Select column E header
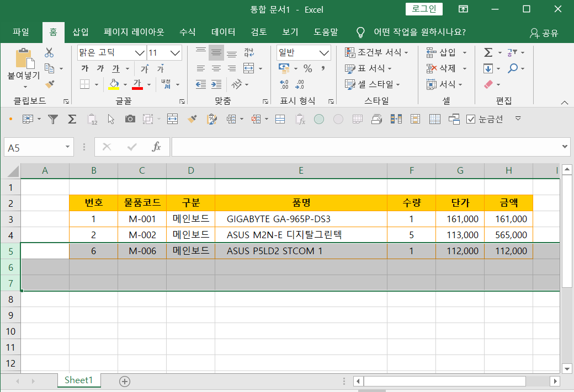This screenshot has height=392, width=574. pos(301,170)
